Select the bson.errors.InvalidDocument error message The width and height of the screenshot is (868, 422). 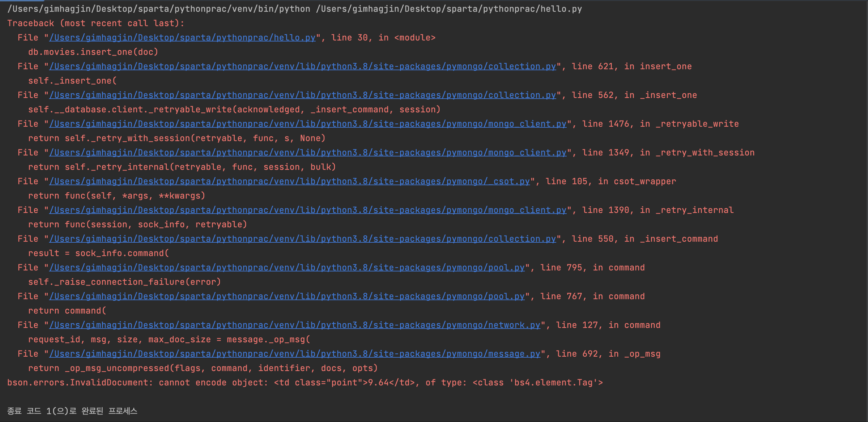click(x=305, y=382)
